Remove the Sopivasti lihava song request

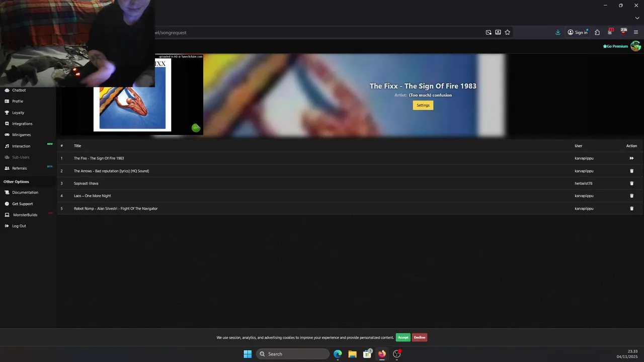point(631,184)
